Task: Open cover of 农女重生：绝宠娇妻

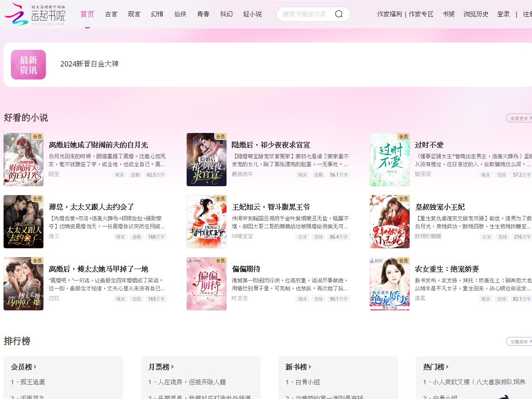Action: (x=390, y=284)
